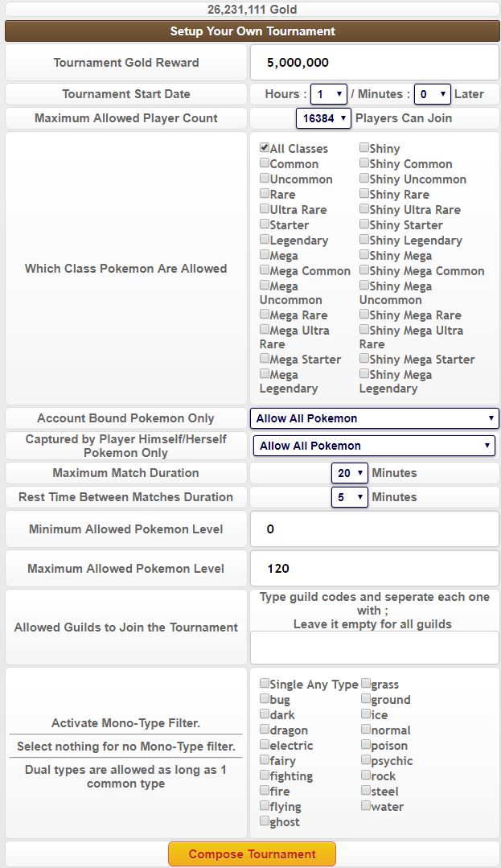Click the Tournament Gold Reward input field

coord(374,63)
